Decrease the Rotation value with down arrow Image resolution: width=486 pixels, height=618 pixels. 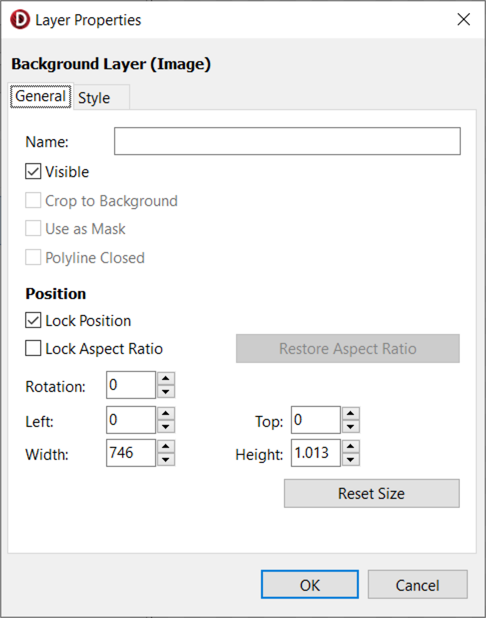[x=166, y=392]
